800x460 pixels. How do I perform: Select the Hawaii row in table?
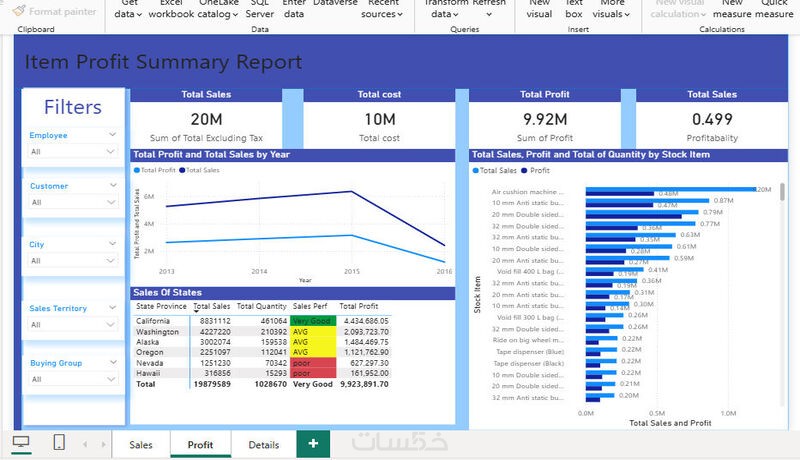(x=262, y=373)
